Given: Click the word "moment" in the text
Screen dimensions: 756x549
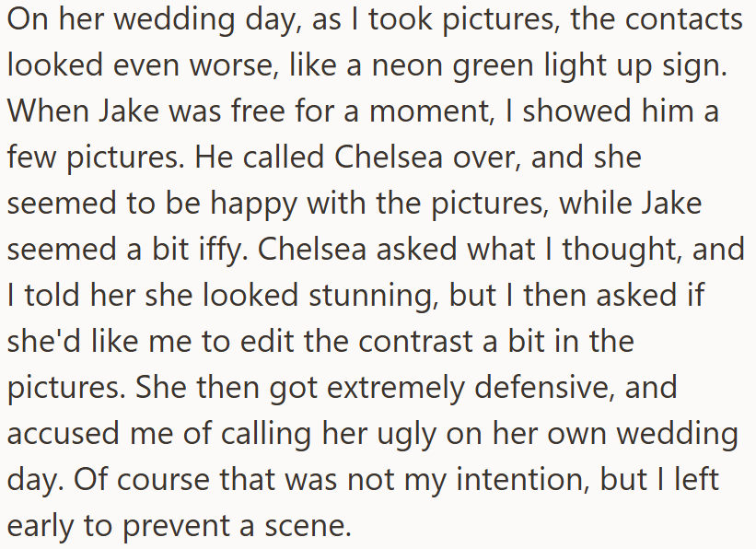Looking at the screenshot, I should [428, 111].
